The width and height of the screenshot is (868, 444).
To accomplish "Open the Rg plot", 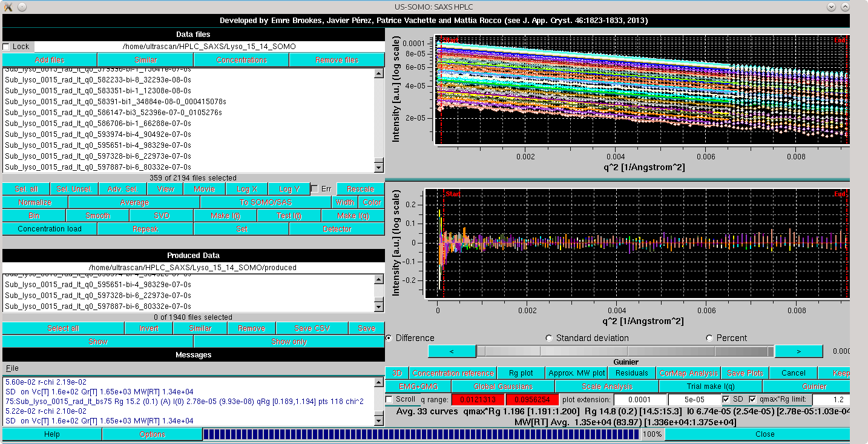I will coord(520,373).
